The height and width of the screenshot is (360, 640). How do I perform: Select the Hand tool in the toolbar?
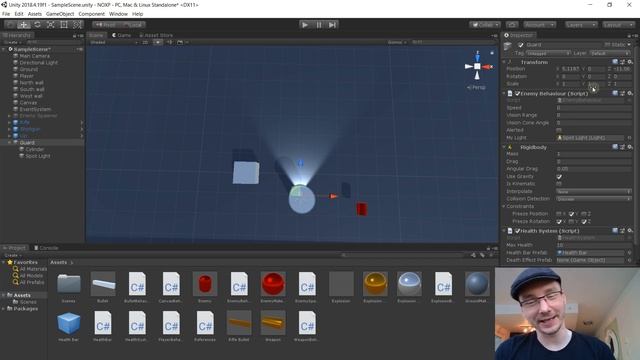point(10,24)
